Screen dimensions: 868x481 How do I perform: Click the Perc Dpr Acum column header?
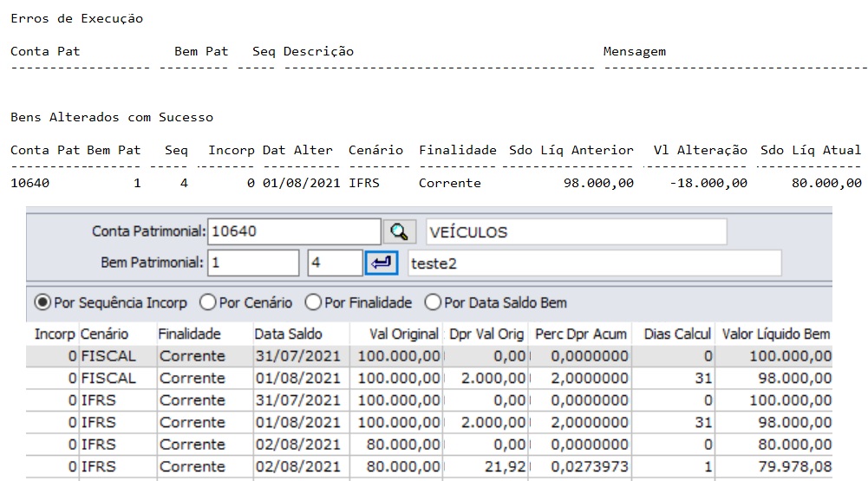[x=579, y=335]
